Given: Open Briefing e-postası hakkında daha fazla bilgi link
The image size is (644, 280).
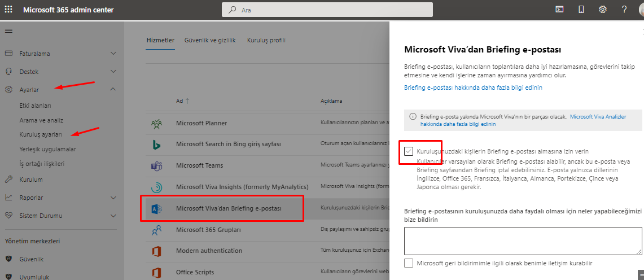Looking at the screenshot, I should pyautogui.click(x=473, y=88).
